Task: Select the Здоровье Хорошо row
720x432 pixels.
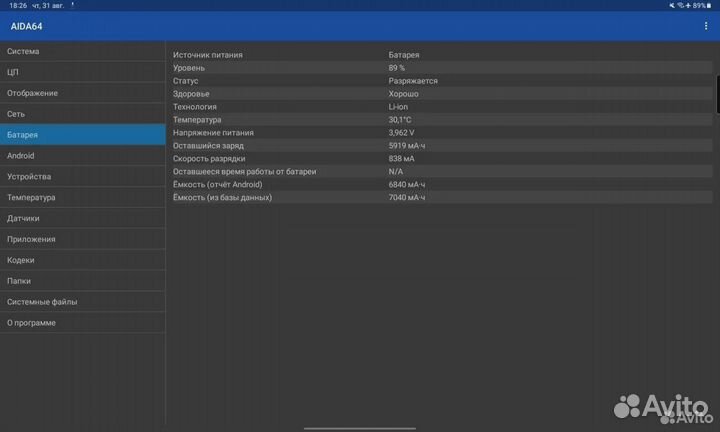Action: 442,94
